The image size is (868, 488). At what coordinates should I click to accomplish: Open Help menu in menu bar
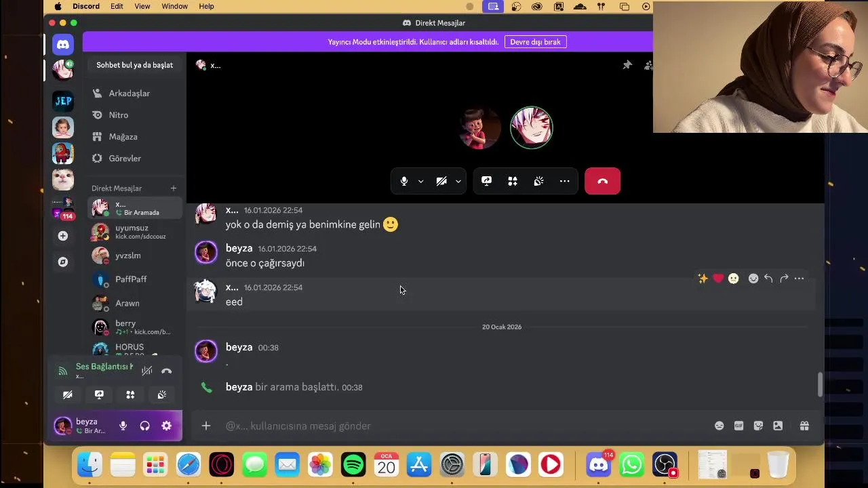click(206, 6)
